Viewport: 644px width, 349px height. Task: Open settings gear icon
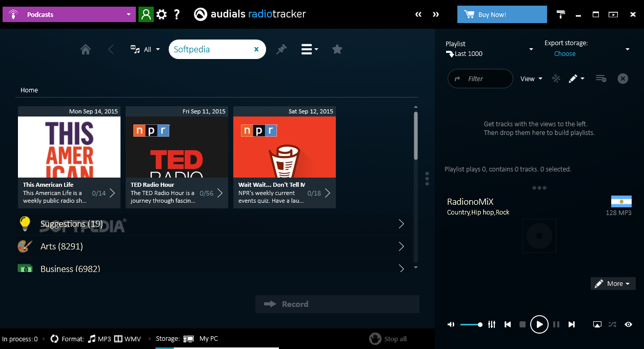point(162,14)
